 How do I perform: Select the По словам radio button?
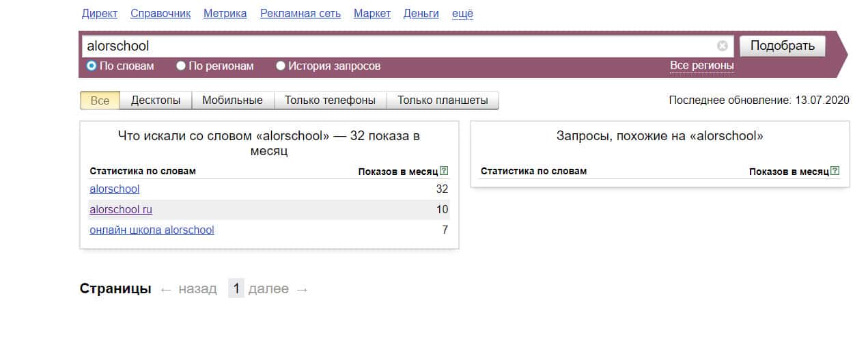point(92,66)
